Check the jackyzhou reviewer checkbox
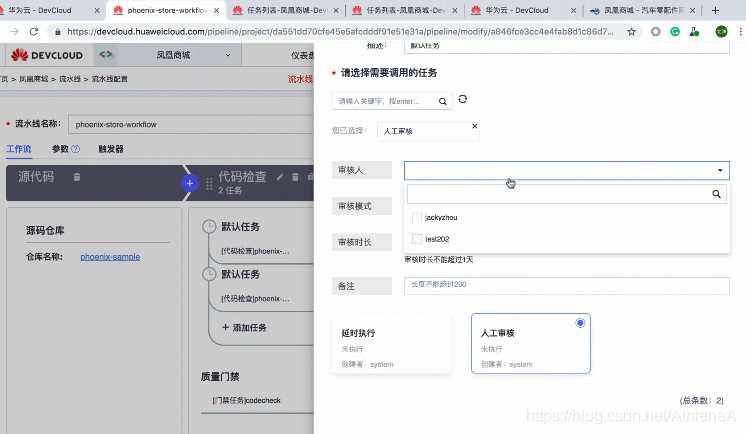Viewport: 746px width, 434px height. (x=417, y=217)
